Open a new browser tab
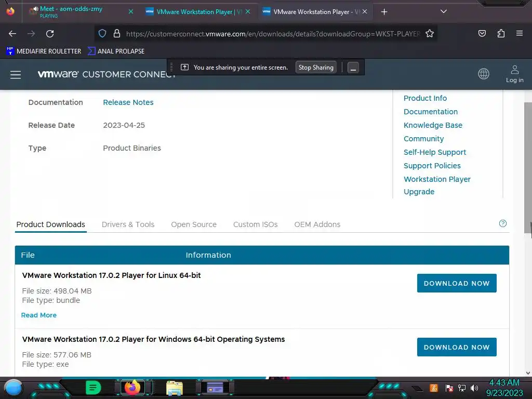Viewport: 532px width, 399px height. 384,12
